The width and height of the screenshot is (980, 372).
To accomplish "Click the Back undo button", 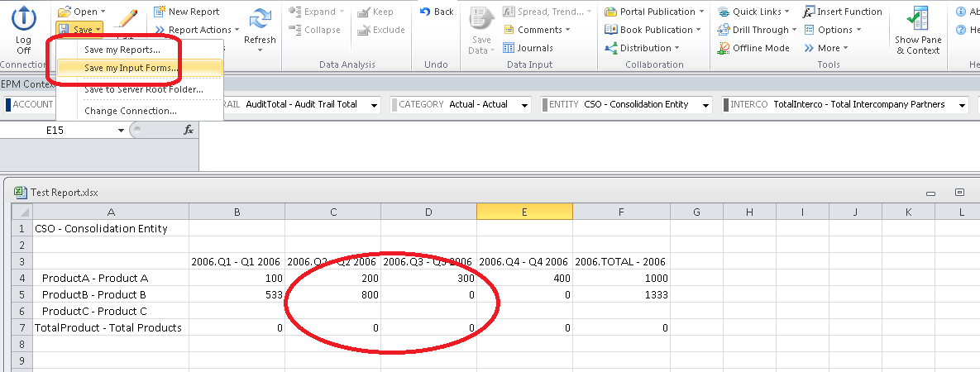I will pyautogui.click(x=437, y=12).
